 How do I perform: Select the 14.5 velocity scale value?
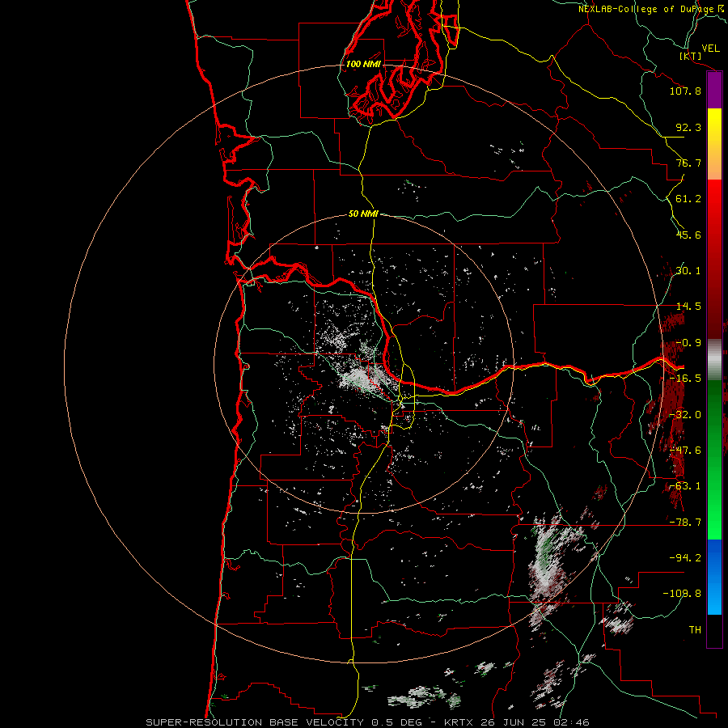688,307
